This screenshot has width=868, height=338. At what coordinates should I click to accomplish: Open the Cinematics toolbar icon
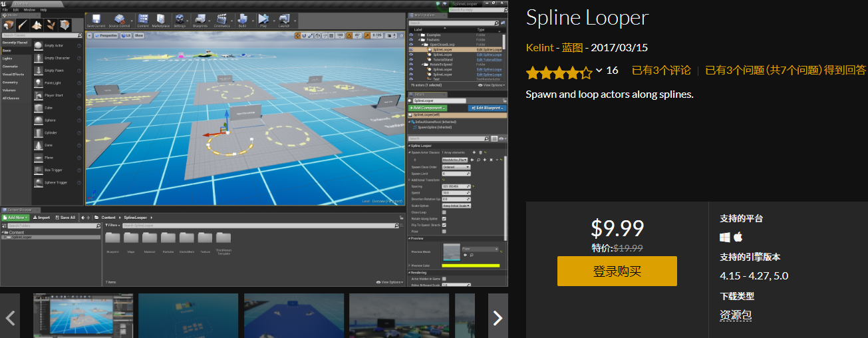(x=221, y=19)
